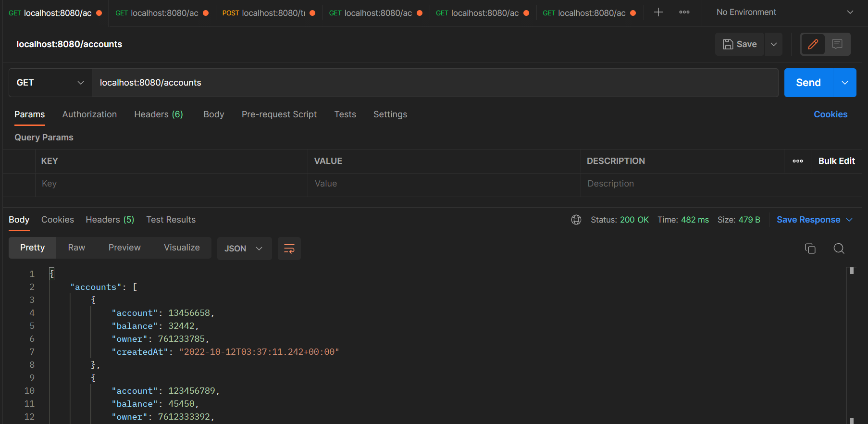The width and height of the screenshot is (868, 424).
Task: Select the Visualize view
Action: (x=182, y=248)
